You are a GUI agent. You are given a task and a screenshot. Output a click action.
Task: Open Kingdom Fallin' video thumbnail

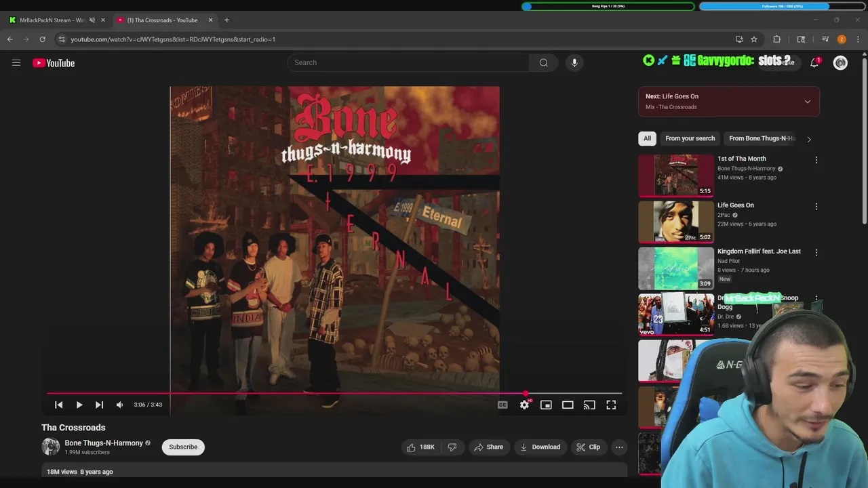point(675,268)
